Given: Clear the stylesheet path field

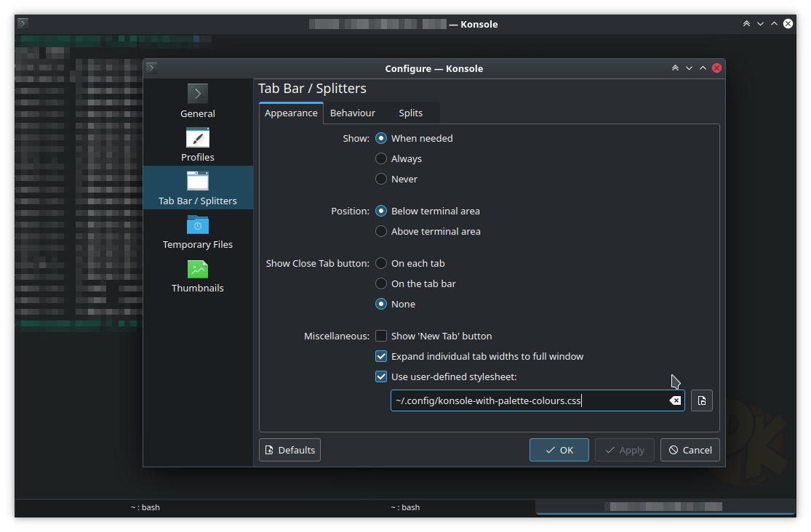Looking at the screenshot, I should tap(675, 400).
